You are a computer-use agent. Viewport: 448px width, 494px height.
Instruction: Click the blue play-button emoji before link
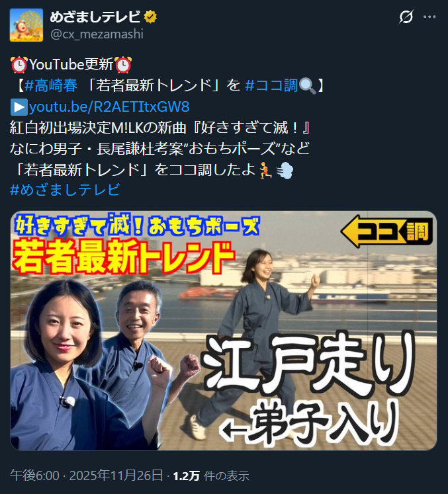tap(19, 107)
